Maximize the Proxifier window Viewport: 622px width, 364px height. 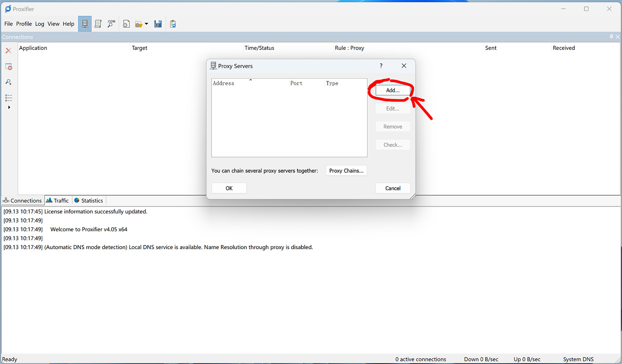coord(586,9)
